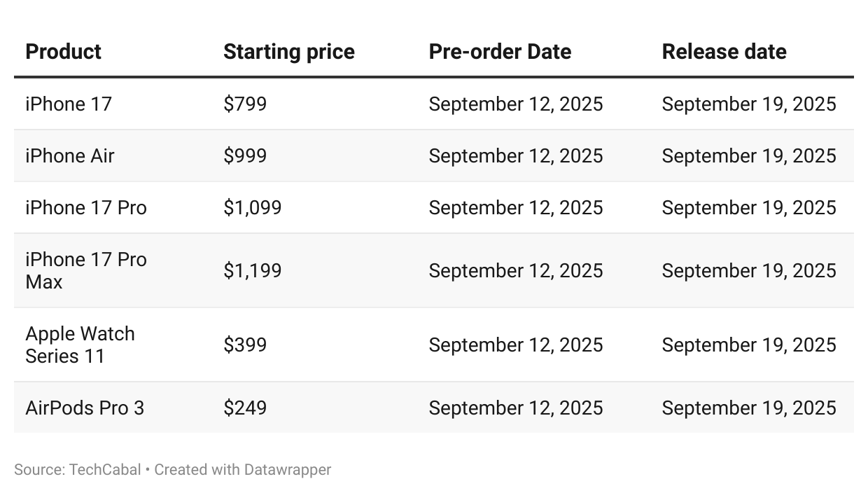The height and width of the screenshot is (493, 868).
Task: Click the Pre-order Date column header
Action: point(500,52)
